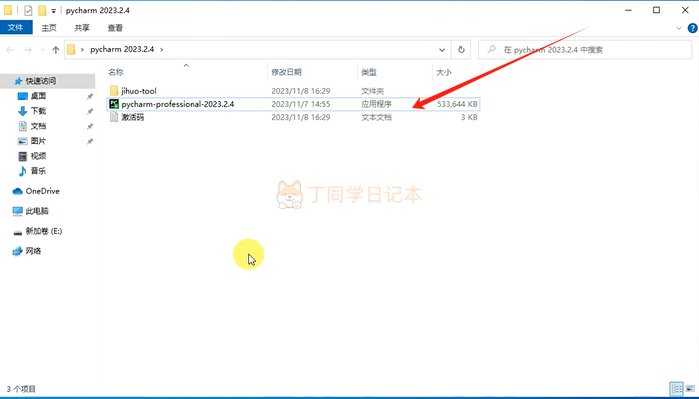
Task: Open 此电脑 in the navigation pane
Action: point(37,211)
